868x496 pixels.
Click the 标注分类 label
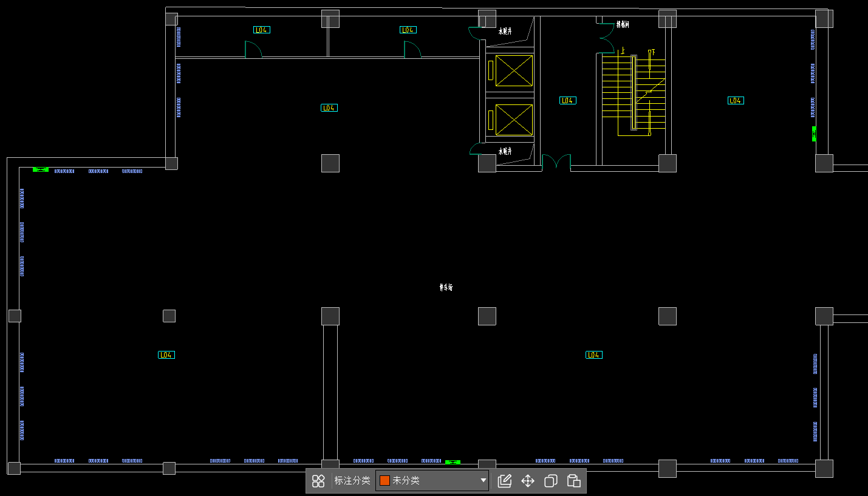coord(352,480)
